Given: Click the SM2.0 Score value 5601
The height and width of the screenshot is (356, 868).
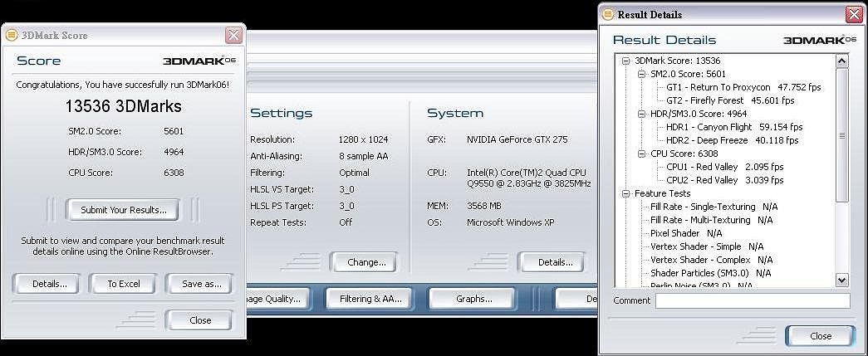Looking at the screenshot, I should [174, 131].
